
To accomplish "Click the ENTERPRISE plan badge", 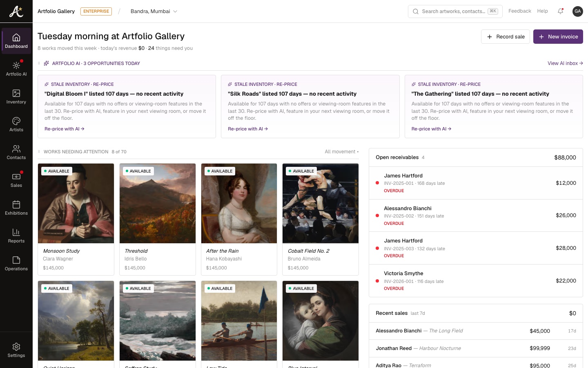I will coord(96,11).
